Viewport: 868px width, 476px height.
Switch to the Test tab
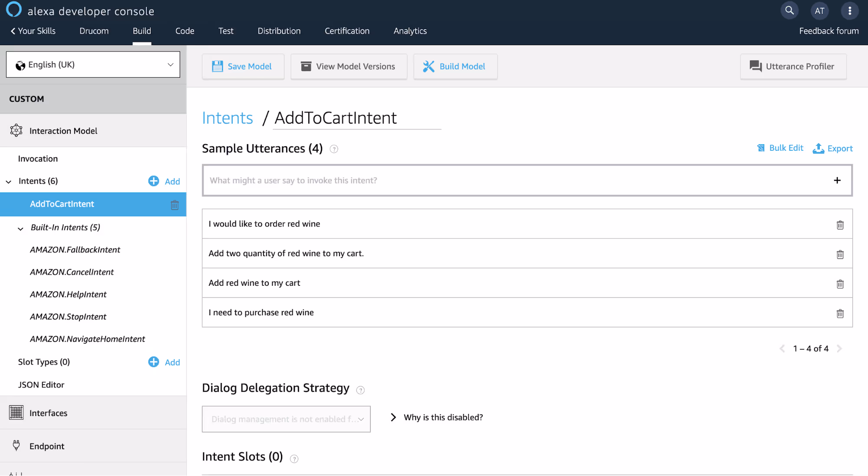click(x=226, y=31)
